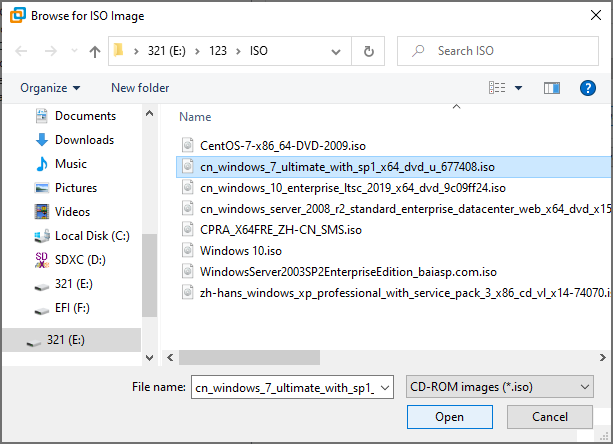This screenshot has height=444, width=613.
Task: Select the highlighted 321 (E:) root entry
Action: pyautogui.click(x=72, y=340)
